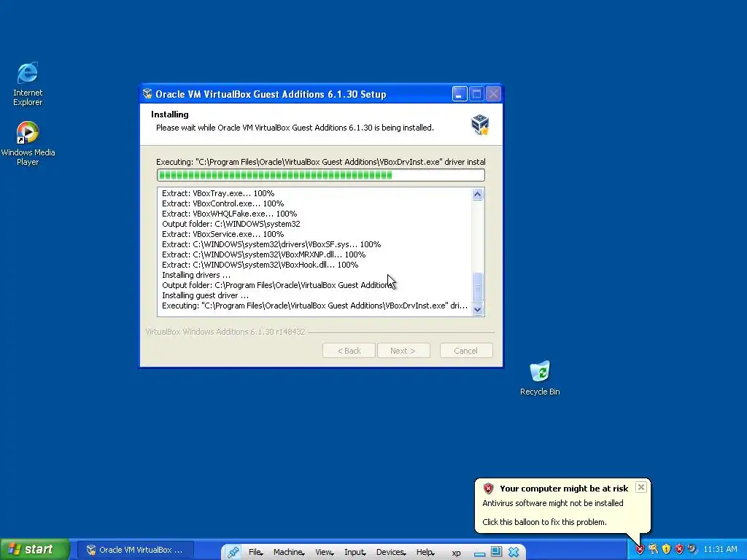Screen dimensions: 747x560
Task: Select the VBoxMRXNP.dll extract log line
Action: [x=264, y=254]
